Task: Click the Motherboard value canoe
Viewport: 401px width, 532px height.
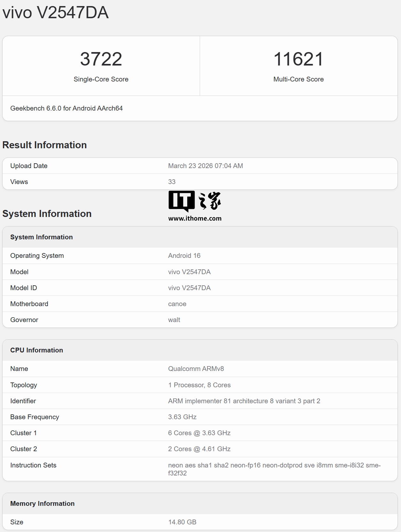Action: point(177,304)
